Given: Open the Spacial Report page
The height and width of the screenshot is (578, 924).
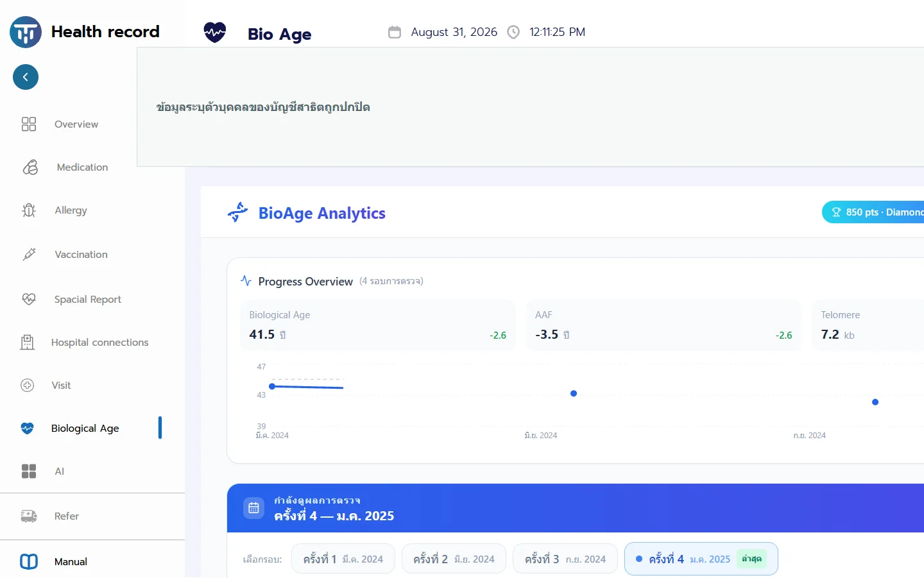Looking at the screenshot, I should [x=87, y=300].
